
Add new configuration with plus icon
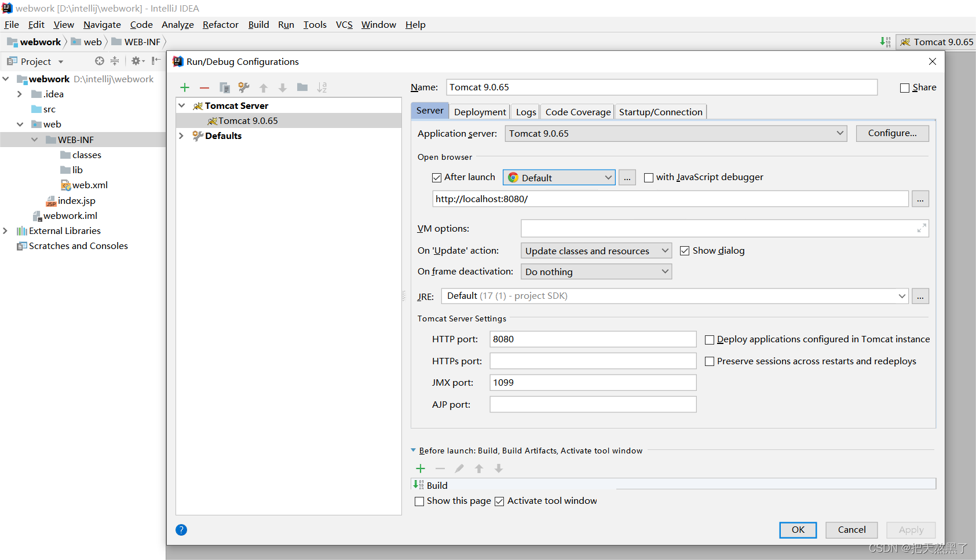coord(185,87)
